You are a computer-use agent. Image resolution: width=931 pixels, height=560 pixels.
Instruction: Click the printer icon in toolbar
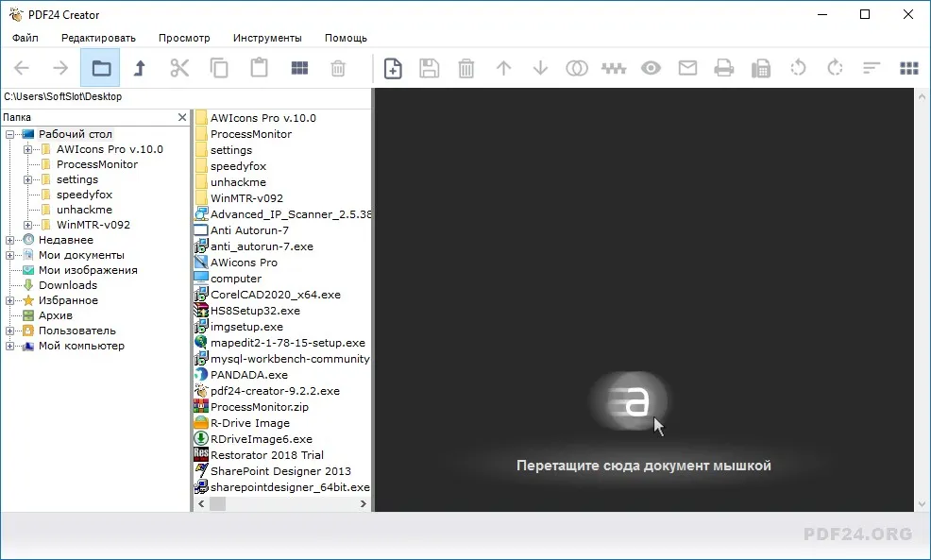724,68
